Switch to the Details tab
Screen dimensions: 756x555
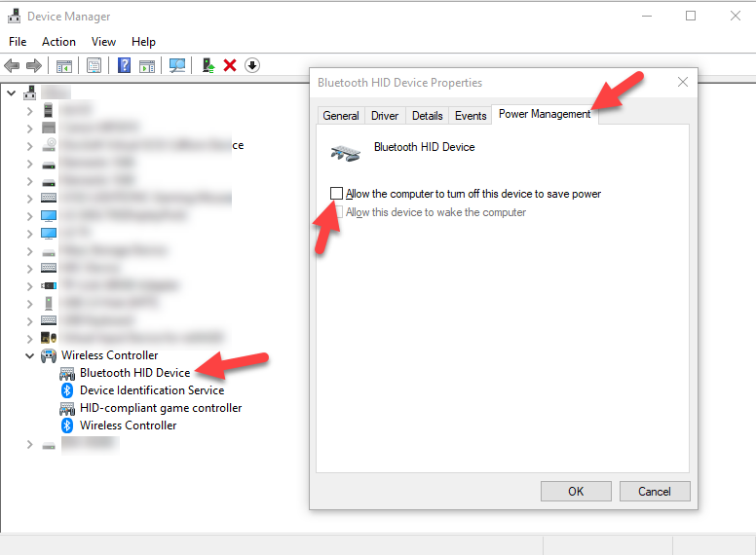(427, 116)
